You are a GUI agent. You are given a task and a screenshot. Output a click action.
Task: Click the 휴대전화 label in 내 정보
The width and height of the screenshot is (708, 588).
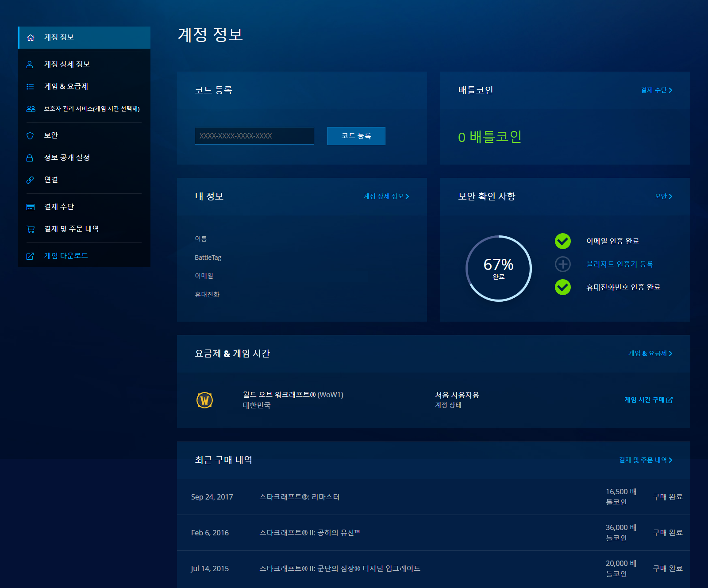click(x=207, y=294)
